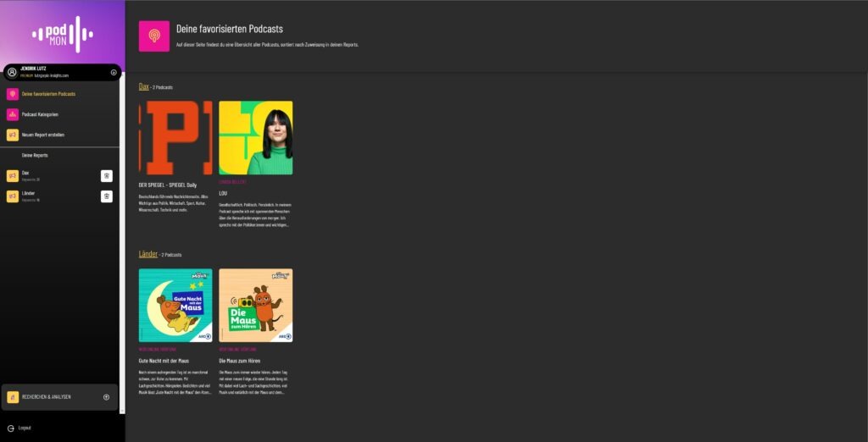
Task: Delete the Länder report with trash icon
Action: point(107,196)
